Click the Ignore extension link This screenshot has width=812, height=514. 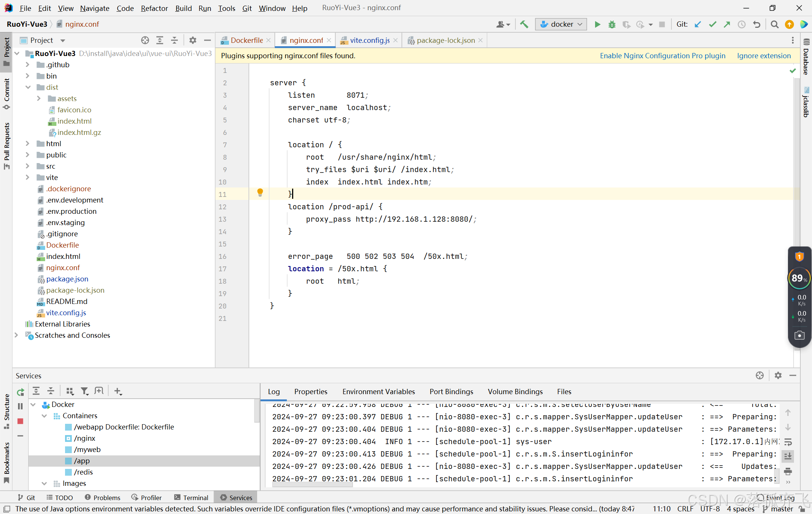pos(764,56)
